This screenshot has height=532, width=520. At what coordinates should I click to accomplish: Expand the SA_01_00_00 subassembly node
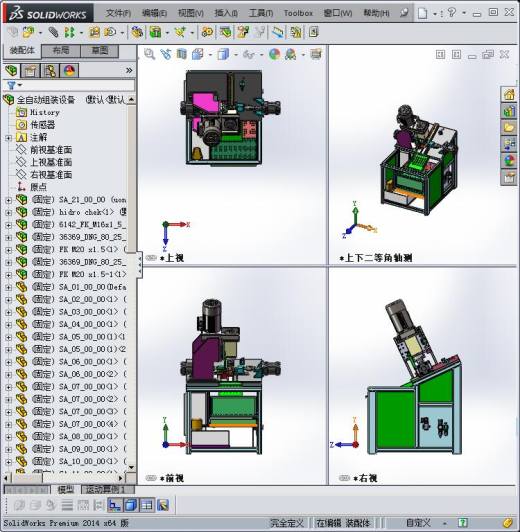[x=8, y=287]
